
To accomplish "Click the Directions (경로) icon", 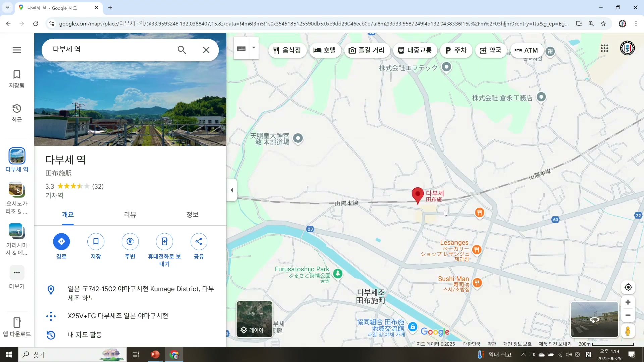I will pos(61,242).
